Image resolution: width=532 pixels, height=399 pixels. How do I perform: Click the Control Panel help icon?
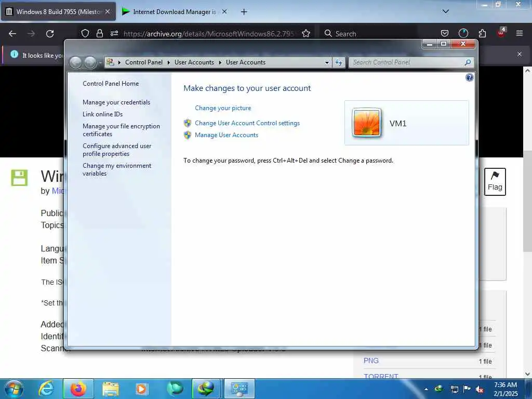469,78
